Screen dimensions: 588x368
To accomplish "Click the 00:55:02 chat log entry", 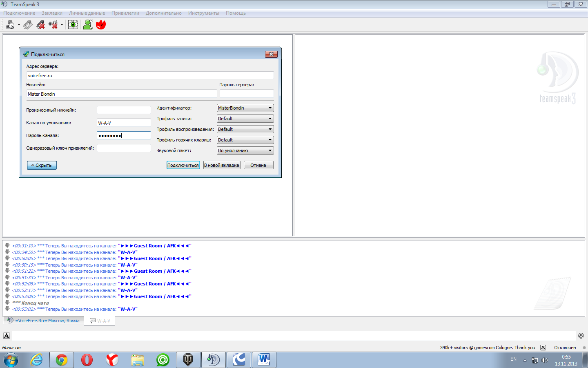I will [x=75, y=309].
